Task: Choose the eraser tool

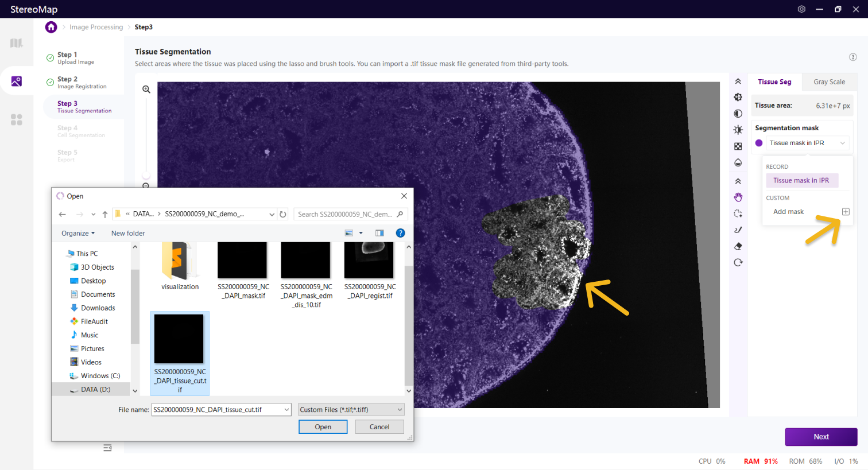Action: click(x=738, y=246)
